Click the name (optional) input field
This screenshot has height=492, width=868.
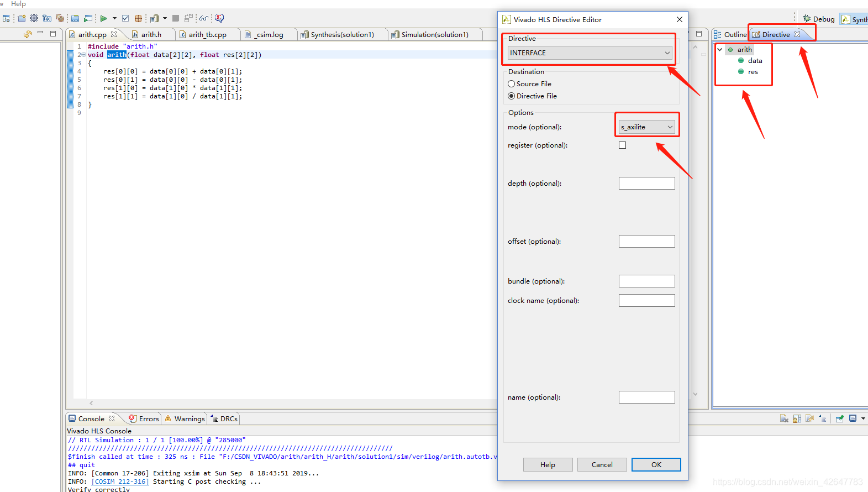pos(647,397)
